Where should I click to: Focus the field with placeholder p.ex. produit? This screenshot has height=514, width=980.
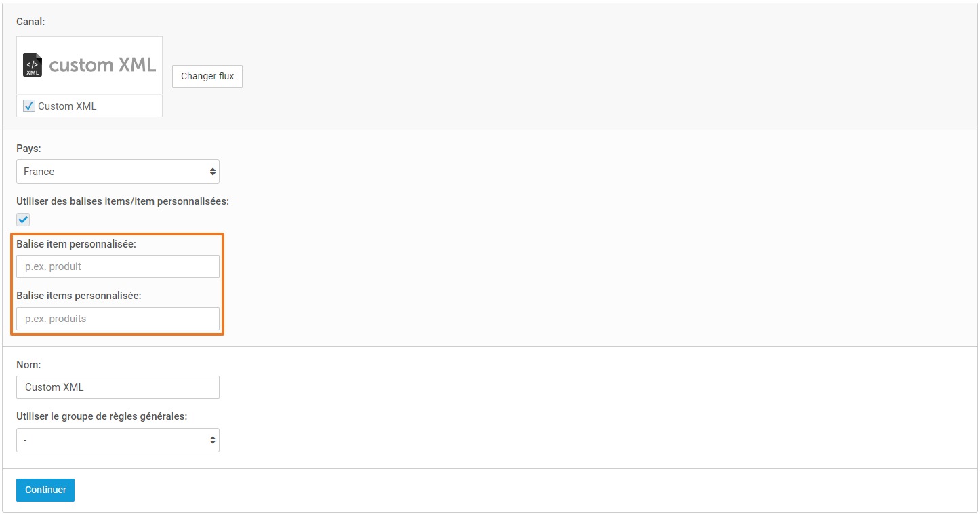coord(118,266)
